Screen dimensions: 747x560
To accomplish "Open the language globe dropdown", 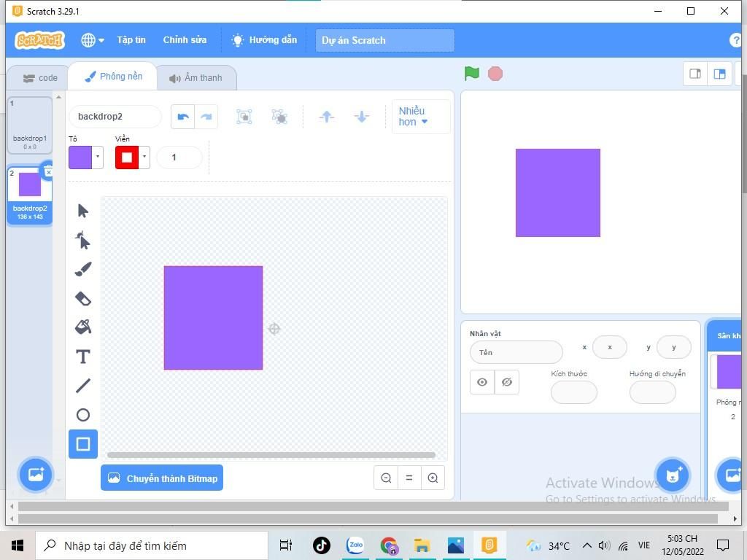I will [93, 40].
